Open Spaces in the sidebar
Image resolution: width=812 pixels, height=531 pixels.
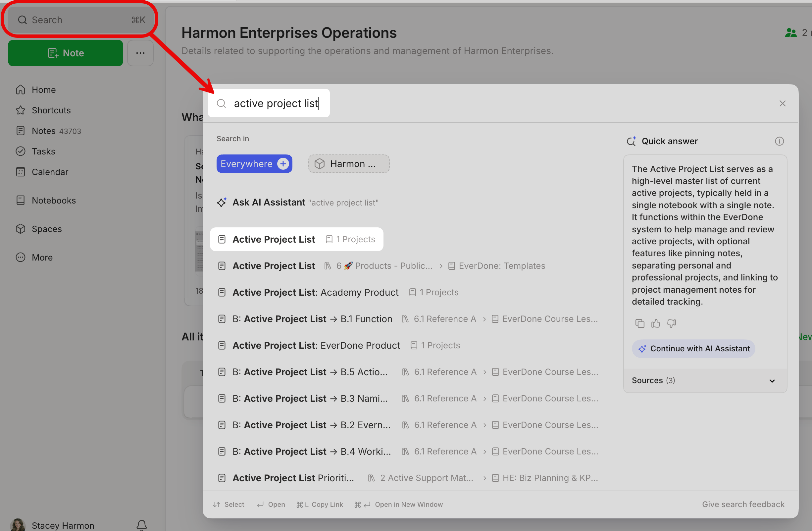pyautogui.click(x=47, y=229)
